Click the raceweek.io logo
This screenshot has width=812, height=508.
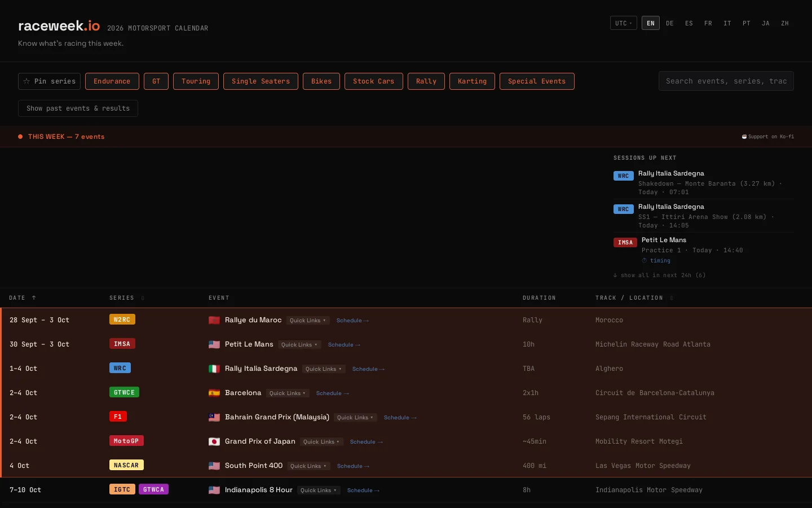pos(59,26)
